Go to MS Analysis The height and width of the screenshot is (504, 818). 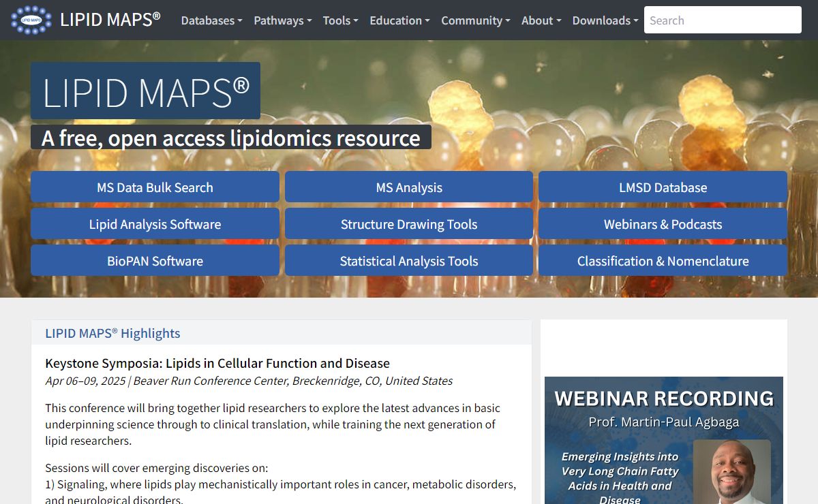(x=409, y=187)
